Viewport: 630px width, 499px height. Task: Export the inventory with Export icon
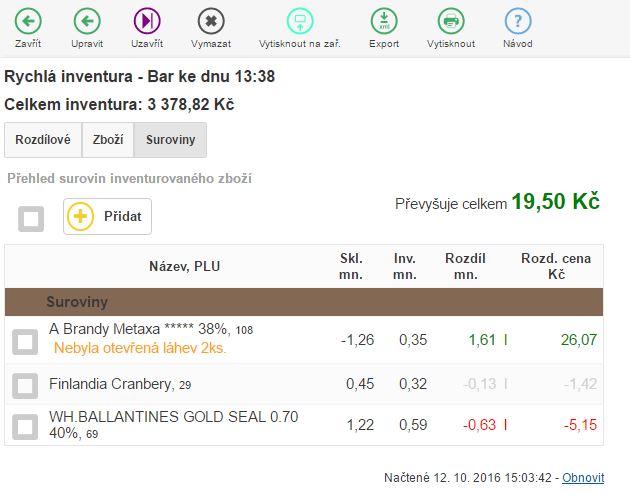[x=384, y=21]
